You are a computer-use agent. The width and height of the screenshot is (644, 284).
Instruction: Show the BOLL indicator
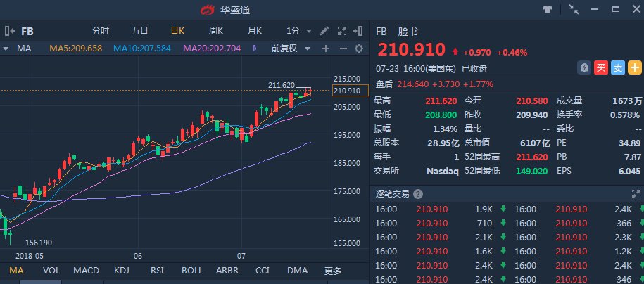pos(192,271)
